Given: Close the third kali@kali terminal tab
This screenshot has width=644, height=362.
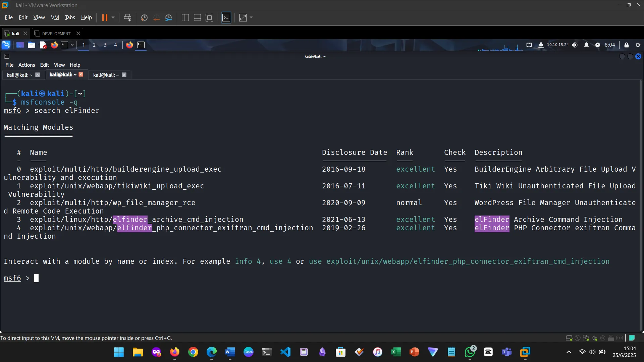Looking at the screenshot, I should [x=124, y=75].
